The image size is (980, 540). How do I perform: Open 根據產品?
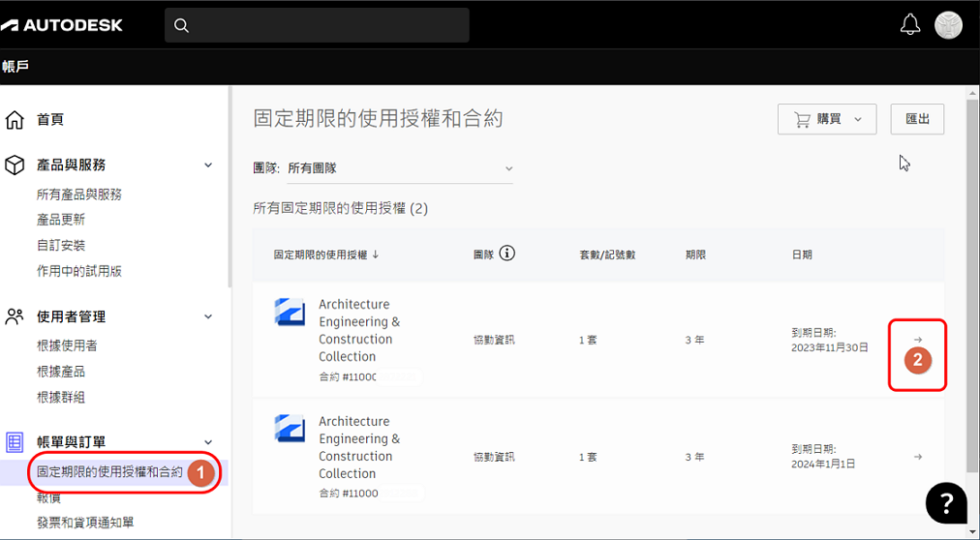61,372
